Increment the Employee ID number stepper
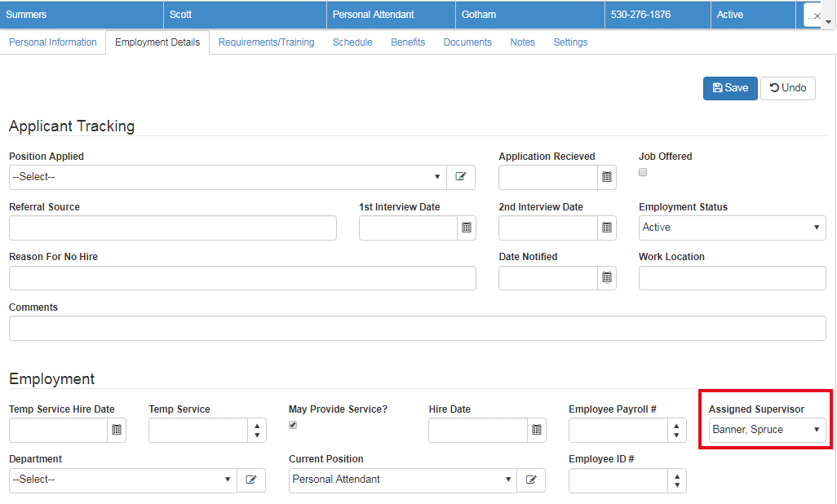 [676, 476]
